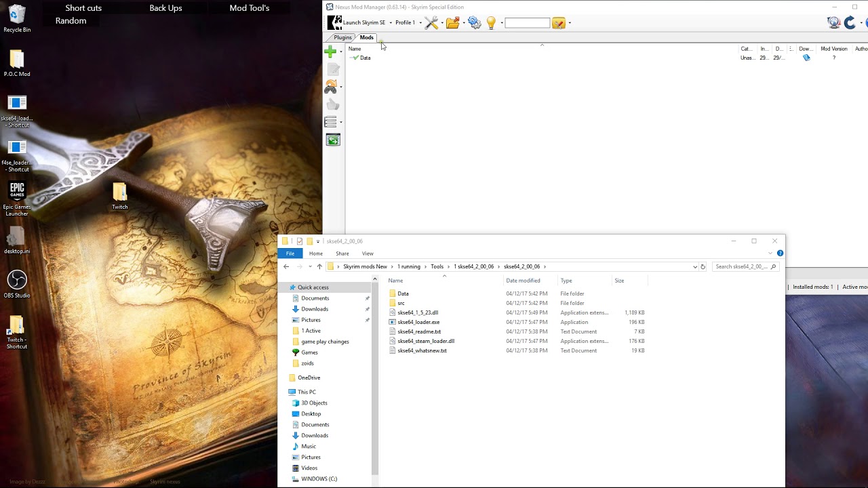The image size is (868, 488).
Task: Click the green plus Add Mod icon
Action: [x=330, y=52]
